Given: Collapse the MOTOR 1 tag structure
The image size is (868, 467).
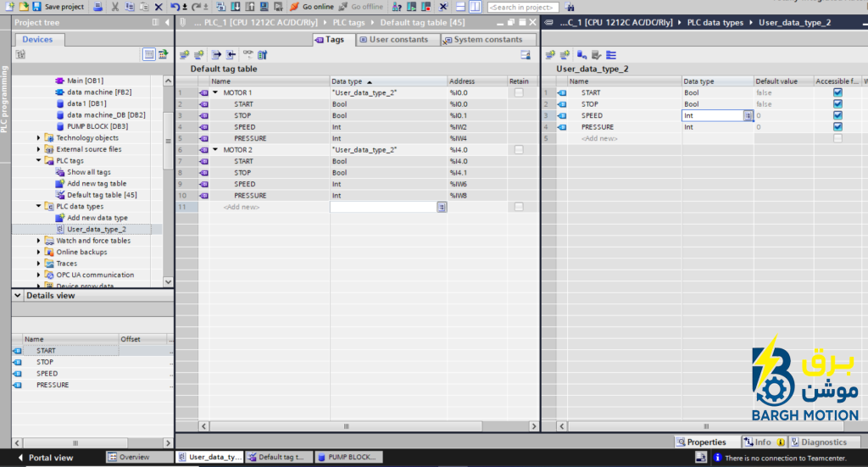Looking at the screenshot, I should 215,92.
